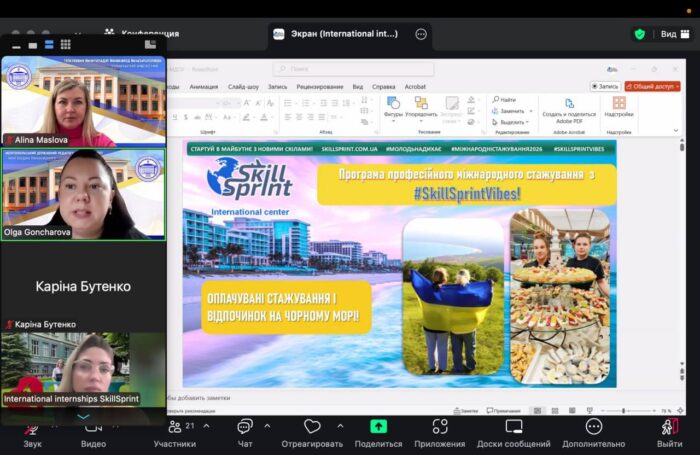Expand the arrow next to Чат
Image resolution: width=700 pixels, height=455 pixels.
[267, 425]
